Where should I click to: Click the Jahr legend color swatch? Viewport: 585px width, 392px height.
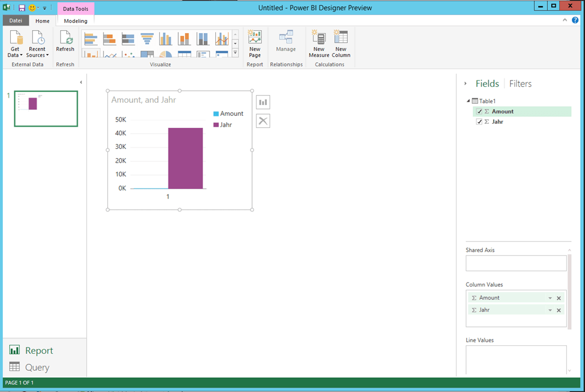coord(216,125)
